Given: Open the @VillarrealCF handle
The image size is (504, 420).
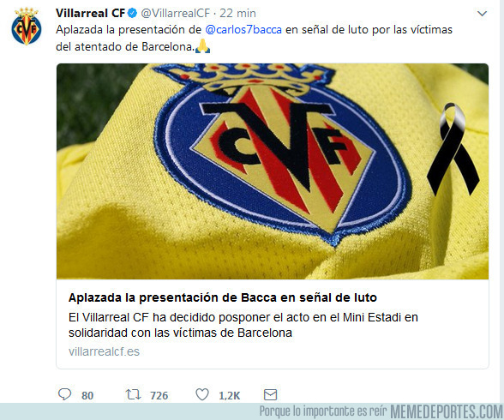Looking at the screenshot, I should pyautogui.click(x=175, y=13).
